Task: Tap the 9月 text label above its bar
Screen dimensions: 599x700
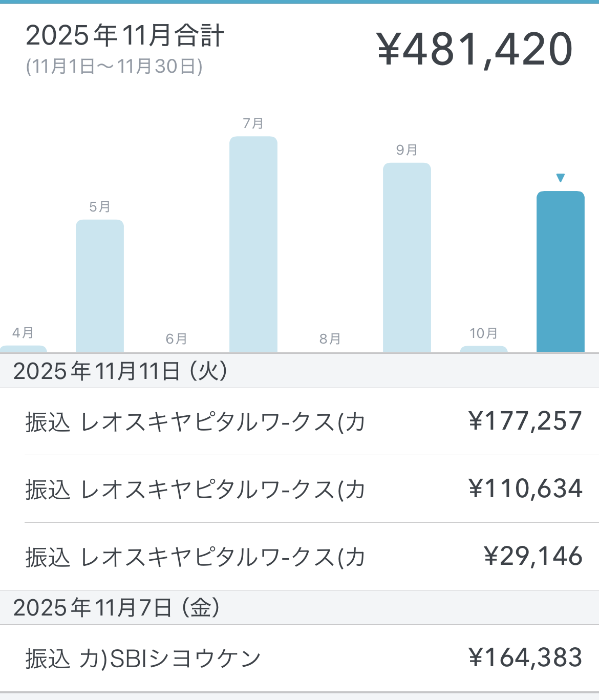Action: [x=407, y=150]
